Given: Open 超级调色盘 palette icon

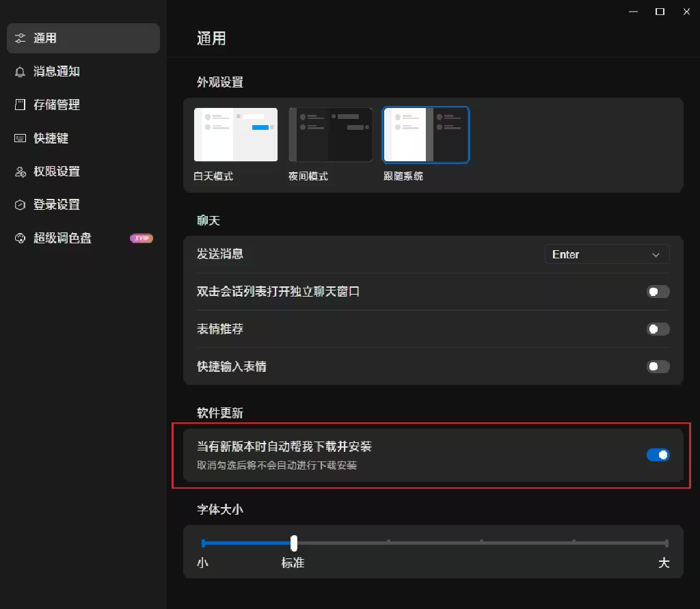Looking at the screenshot, I should (x=19, y=238).
